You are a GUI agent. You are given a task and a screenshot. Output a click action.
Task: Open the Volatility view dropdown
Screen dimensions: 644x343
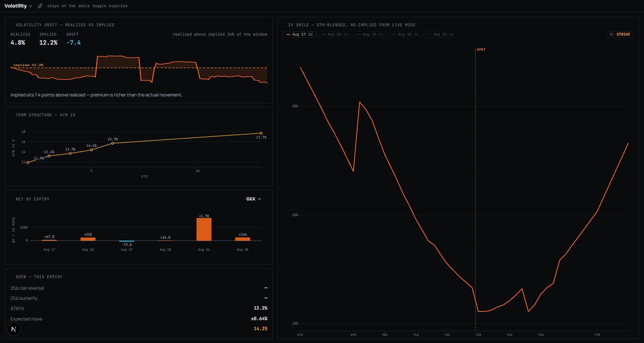coord(18,6)
